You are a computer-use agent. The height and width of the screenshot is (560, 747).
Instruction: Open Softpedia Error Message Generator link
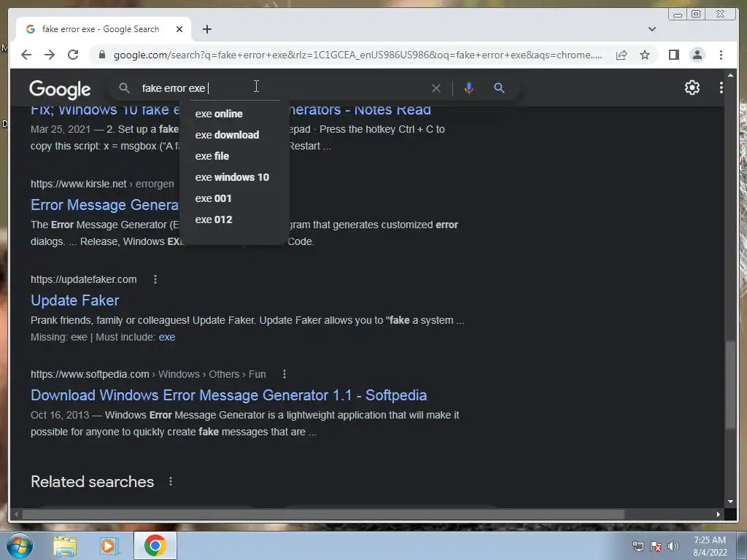(228, 395)
